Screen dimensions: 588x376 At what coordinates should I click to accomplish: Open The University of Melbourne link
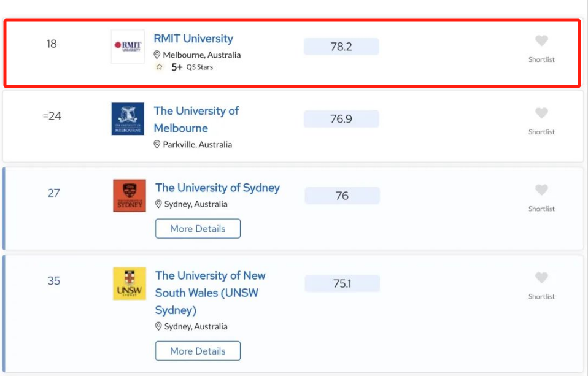click(x=196, y=120)
